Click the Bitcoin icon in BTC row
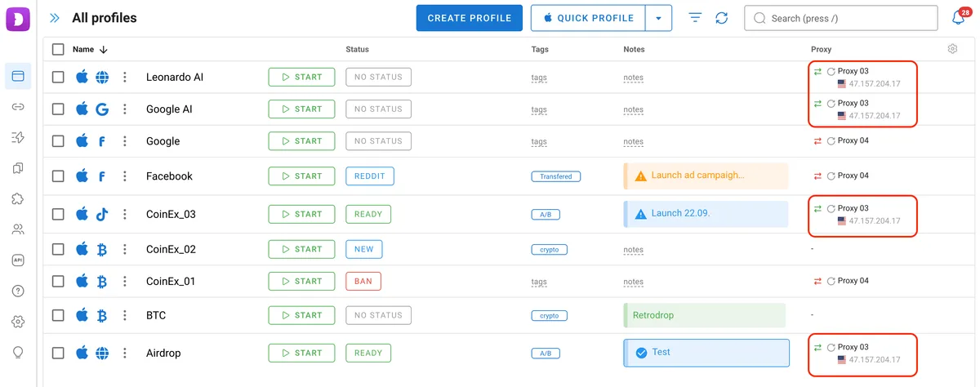The image size is (980, 387). pos(102,315)
